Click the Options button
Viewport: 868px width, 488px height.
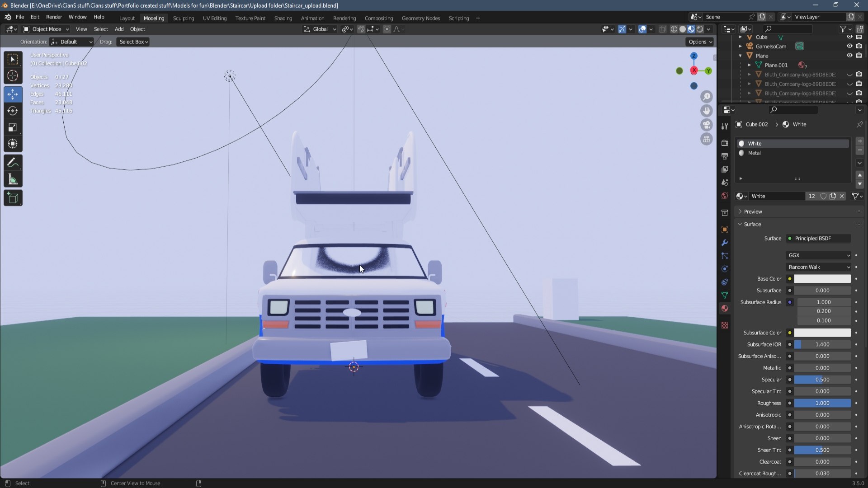point(700,42)
